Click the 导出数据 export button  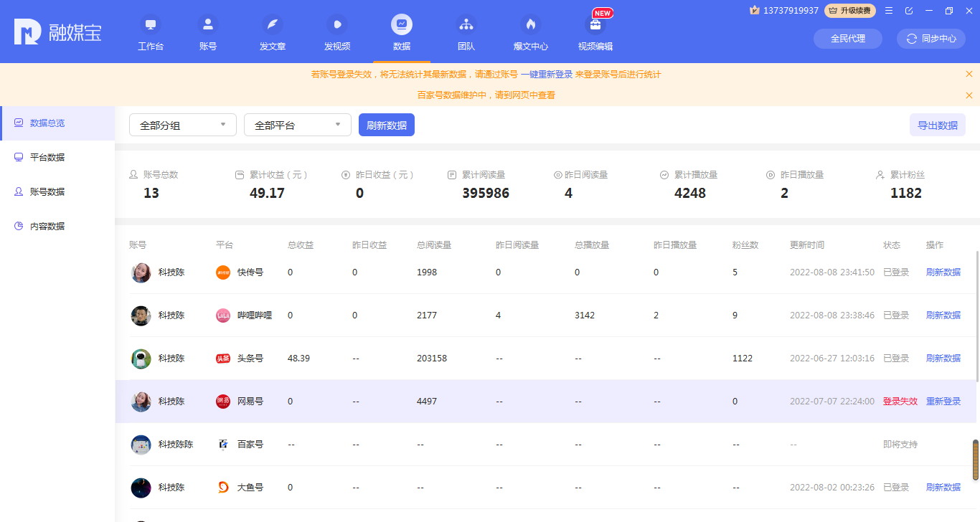coord(938,125)
